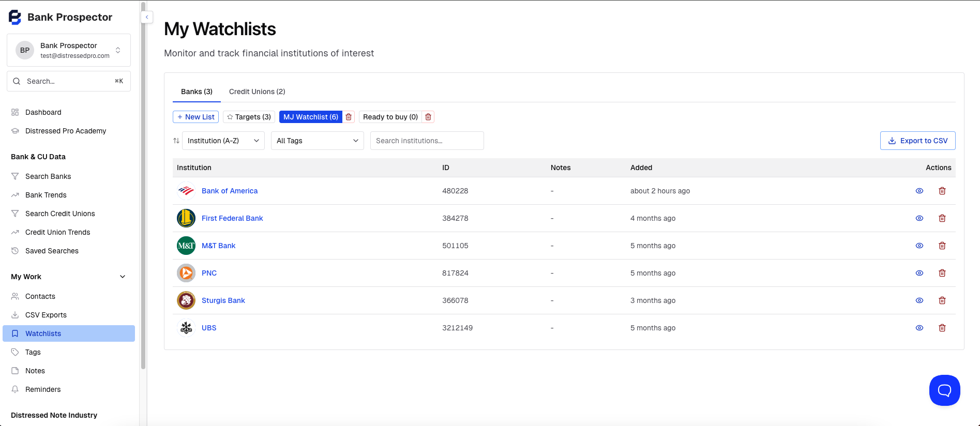
Task: Open the Institution (A-Z) sort dropdown
Action: pyautogui.click(x=223, y=141)
